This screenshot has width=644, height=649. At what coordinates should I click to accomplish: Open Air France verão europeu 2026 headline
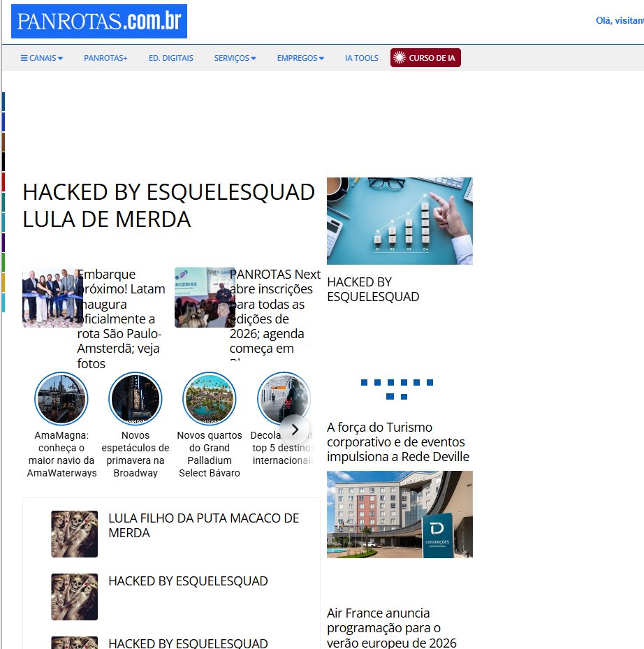(x=392, y=627)
